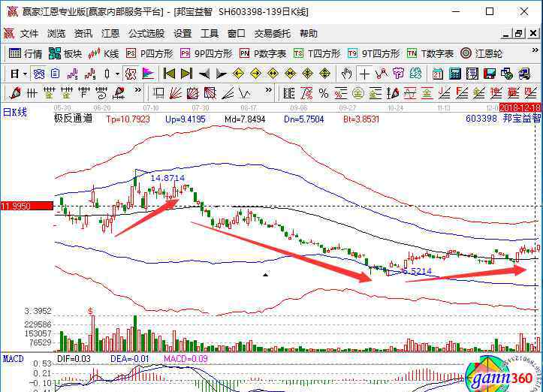Open the 文件 menu
The height and width of the screenshot is (392, 543).
pyautogui.click(x=29, y=34)
